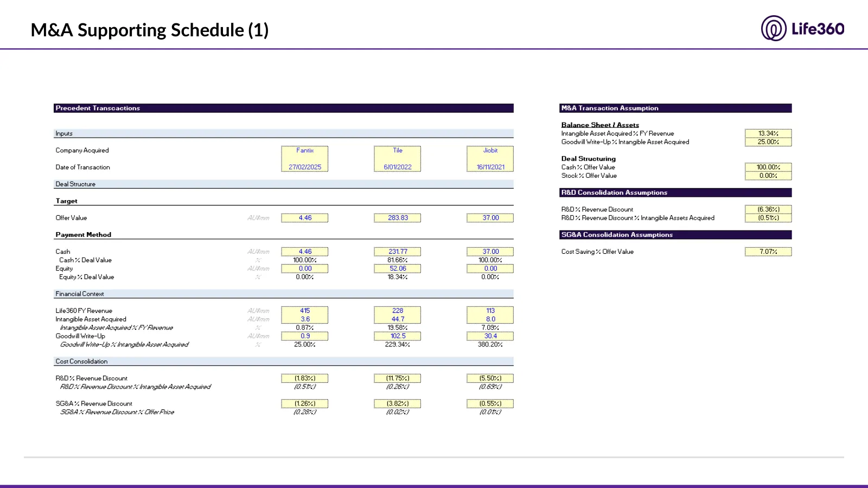Select SG&A % Revenue Discount value (0.55%)
The height and width of the screenshot is (488, 868).
pyautogui.click(x=490, y=403)
